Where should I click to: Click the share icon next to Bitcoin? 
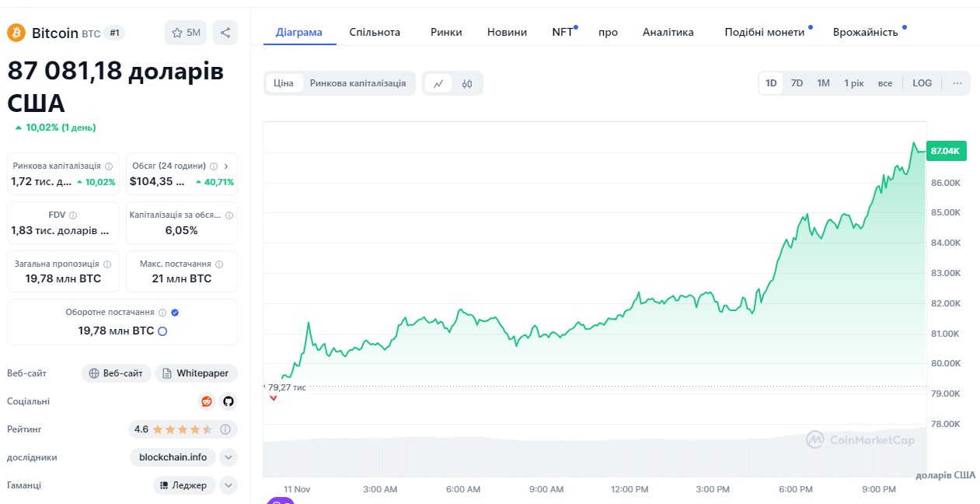[x=225, y=33]
